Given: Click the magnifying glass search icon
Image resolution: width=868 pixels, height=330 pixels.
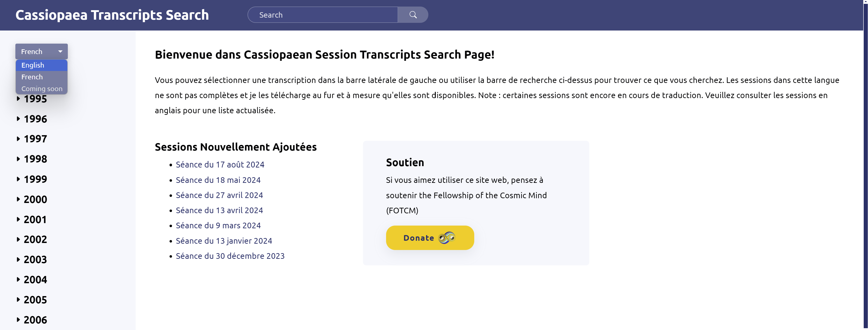Looking at the screenshot, I should pos(413,15).
